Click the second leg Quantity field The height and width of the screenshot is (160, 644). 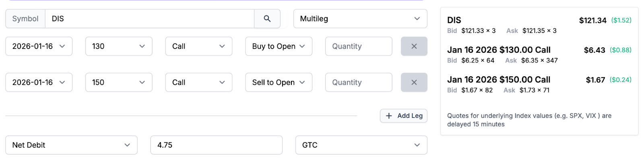pos(359,82)
